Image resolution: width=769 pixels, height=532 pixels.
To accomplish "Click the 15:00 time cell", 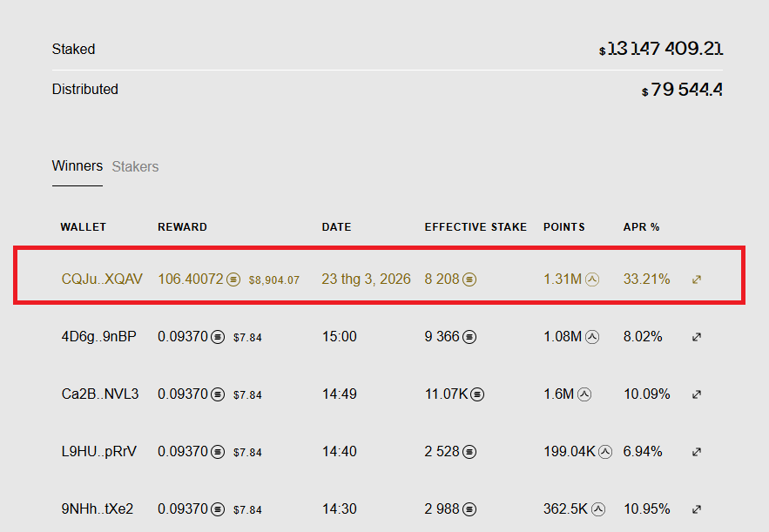I will [x=340, y=336].
